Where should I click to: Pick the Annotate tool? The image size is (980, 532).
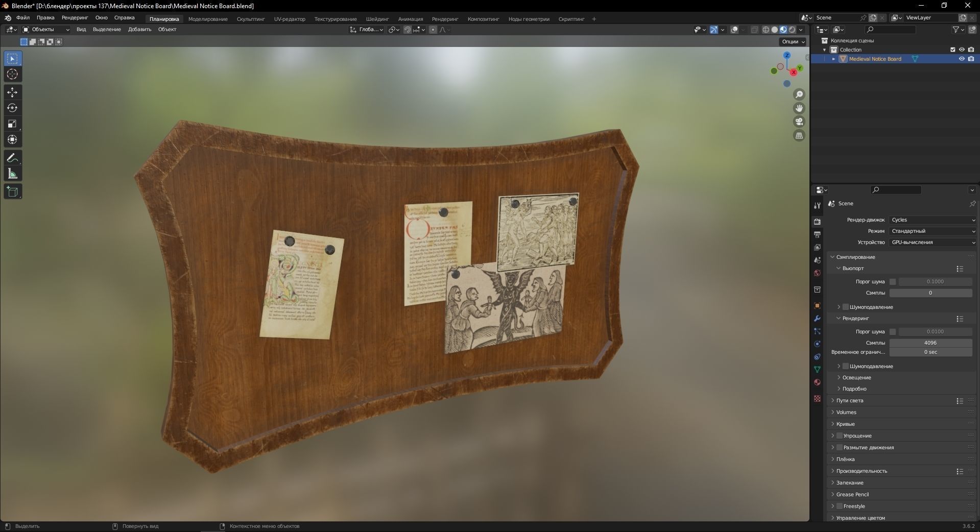pos(12,158)
